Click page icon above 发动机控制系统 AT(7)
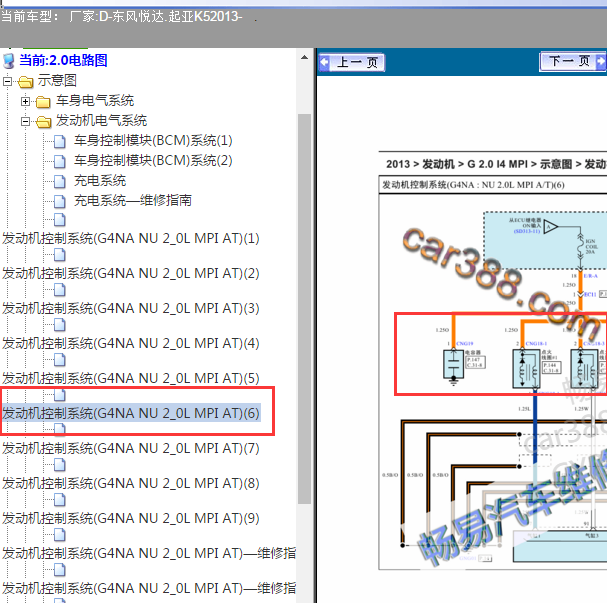Viewport: 607px width, 603px height. (x=60, y=429)
